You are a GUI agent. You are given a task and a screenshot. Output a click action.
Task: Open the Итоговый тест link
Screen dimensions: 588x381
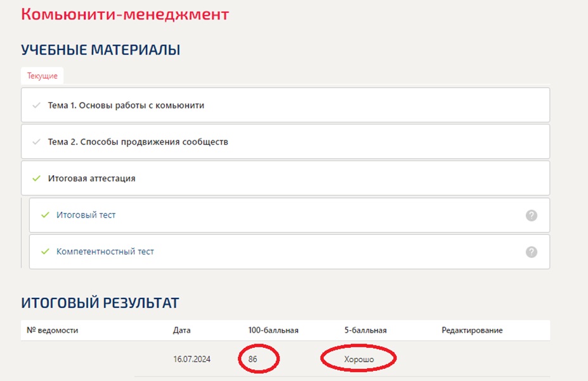[x=86, y=215]
